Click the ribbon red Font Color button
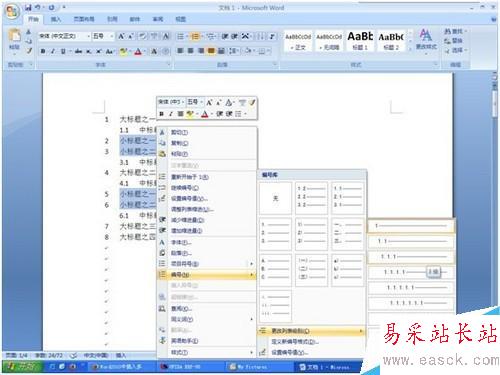Viewport: 500px width, 375px height. [138, 51]
